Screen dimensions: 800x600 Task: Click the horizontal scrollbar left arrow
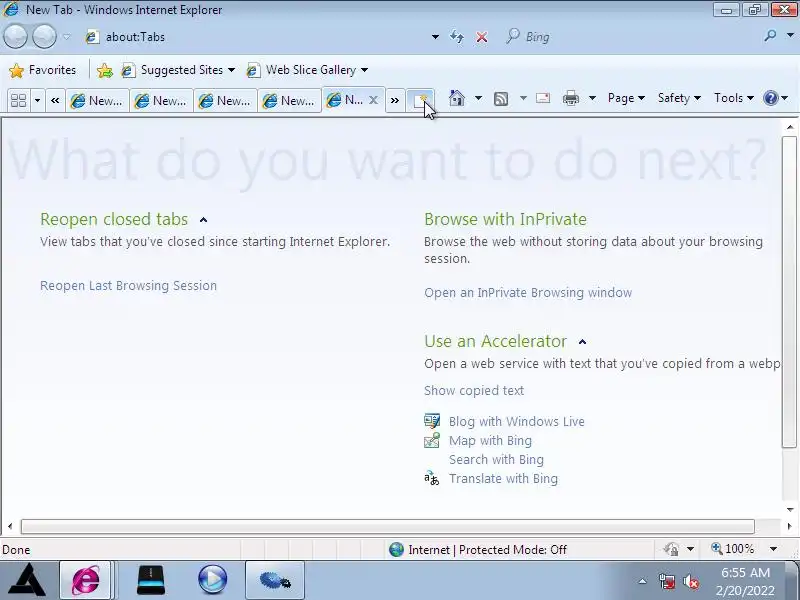pyautogui.click(x=10, y=526)
